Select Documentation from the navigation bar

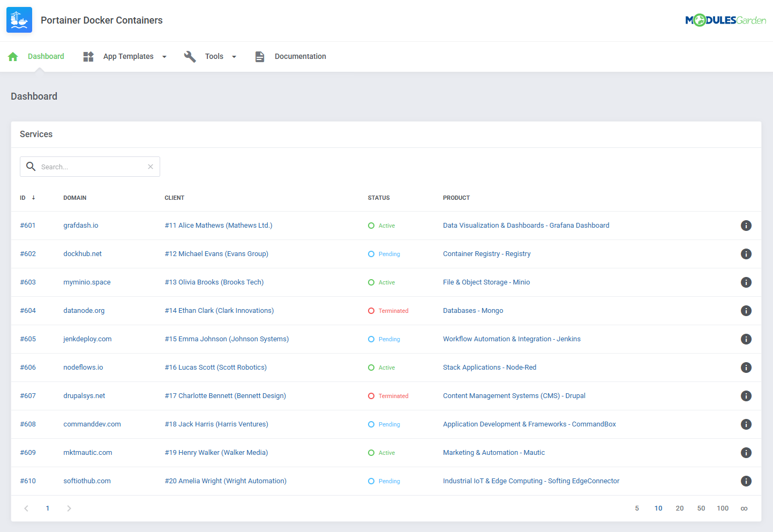(300, 56)
